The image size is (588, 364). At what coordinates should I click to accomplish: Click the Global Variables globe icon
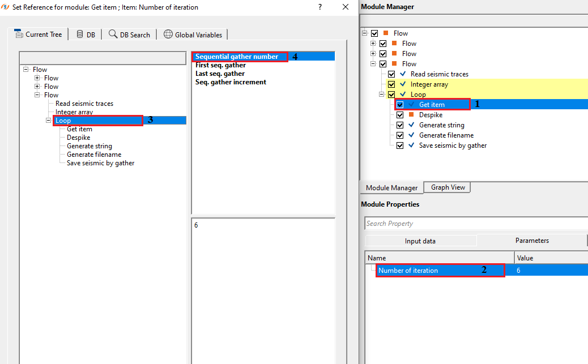click(168, 34)
